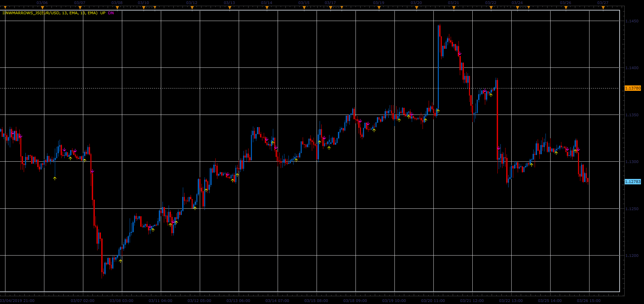Select the 03/25 14:00 time label
This screenshot has width=644, height=304.
coord(550,301)
